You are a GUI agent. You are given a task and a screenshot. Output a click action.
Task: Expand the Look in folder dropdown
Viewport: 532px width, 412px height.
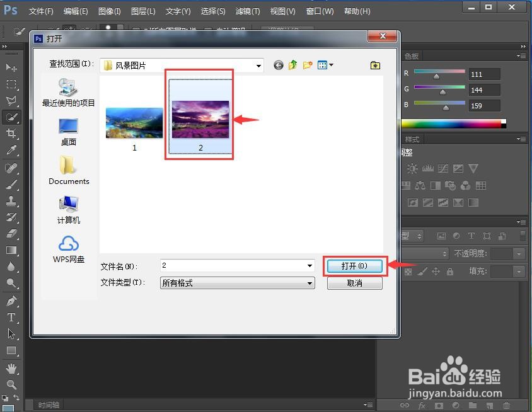[258, 66]
